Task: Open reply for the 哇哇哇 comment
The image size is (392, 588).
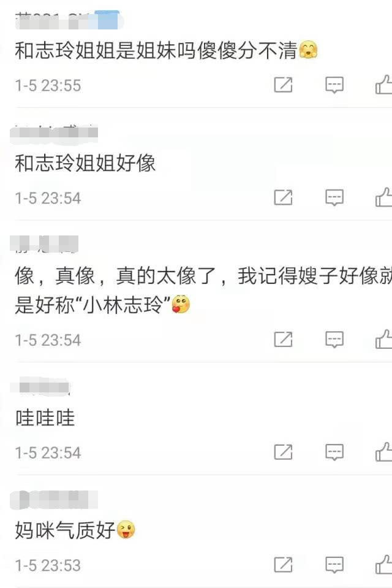Action: point(334,452)
